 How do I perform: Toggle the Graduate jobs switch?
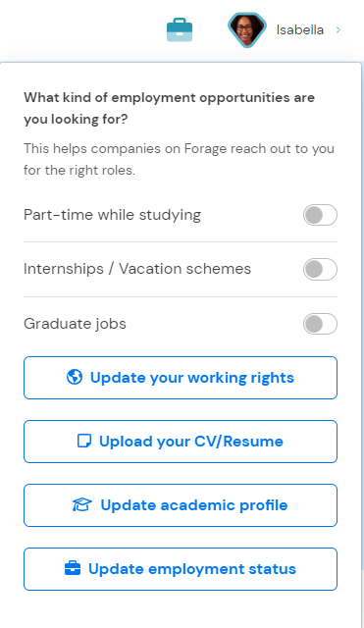(320, 324)
